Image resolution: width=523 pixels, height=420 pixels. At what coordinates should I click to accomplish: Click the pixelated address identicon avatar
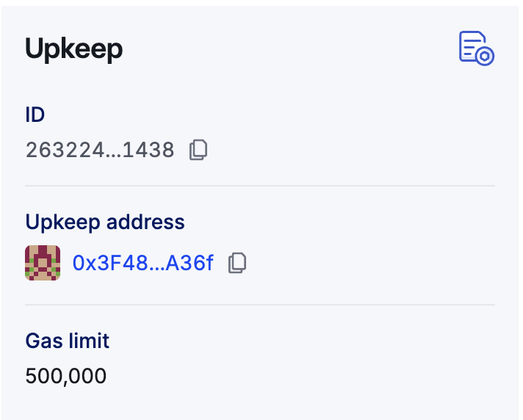point(42,262)
